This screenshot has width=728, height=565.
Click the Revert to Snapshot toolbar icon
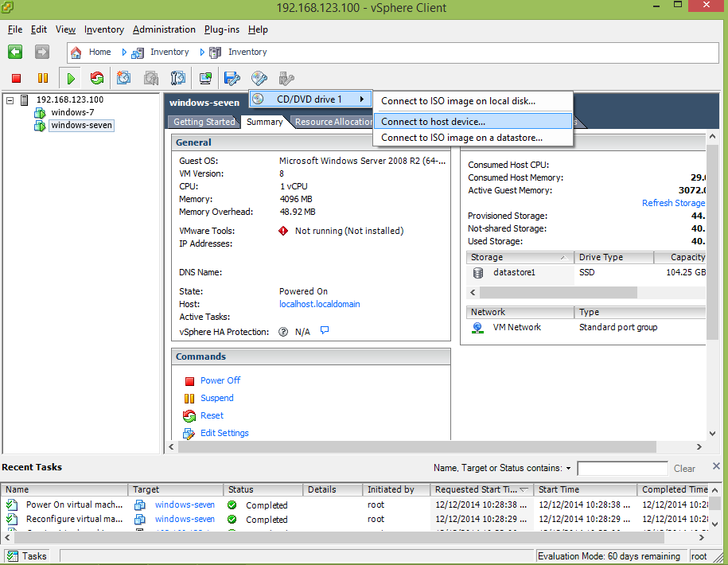tap(151, 78)
